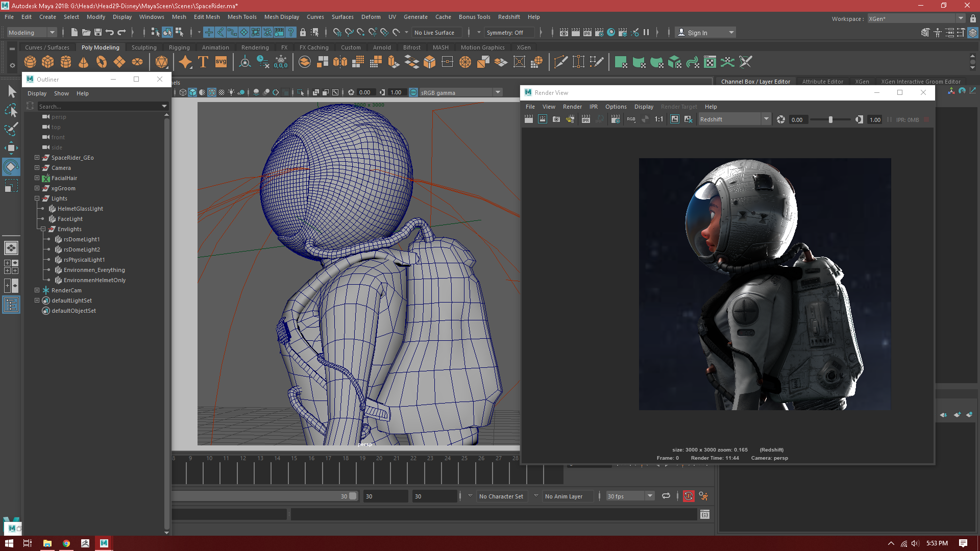Create a polygon sphere from the shelf
980x551 pixels.
(x=30, y=62)
